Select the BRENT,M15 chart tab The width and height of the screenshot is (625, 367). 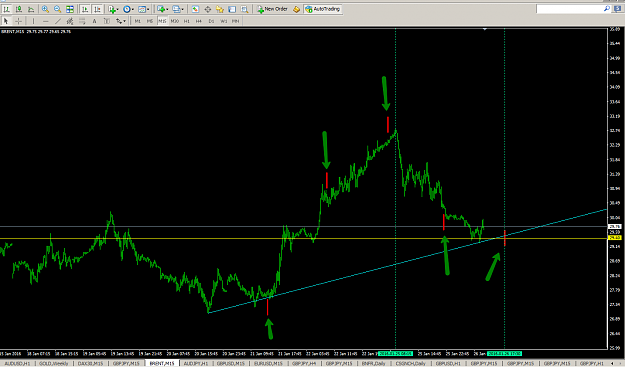[162, 363]
